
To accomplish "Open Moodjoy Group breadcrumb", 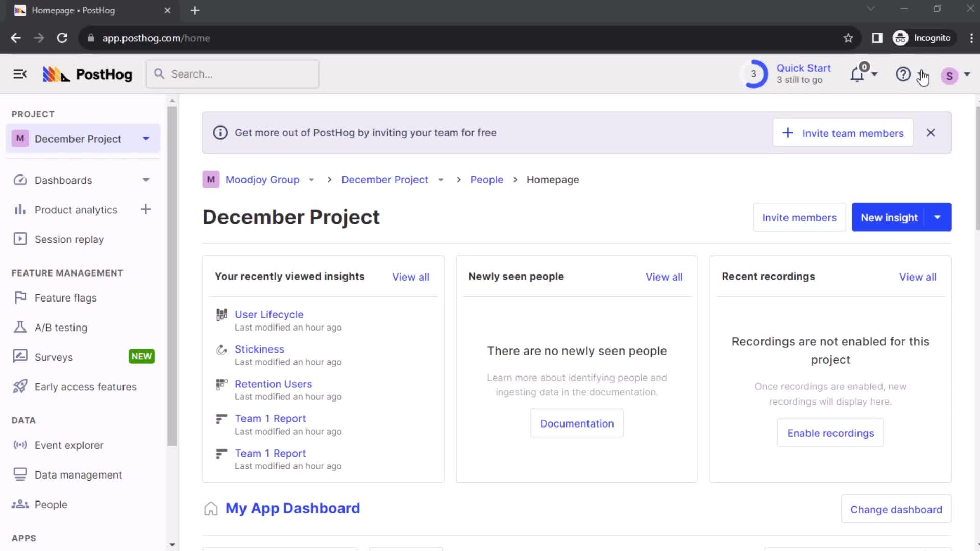I will 262,180.
